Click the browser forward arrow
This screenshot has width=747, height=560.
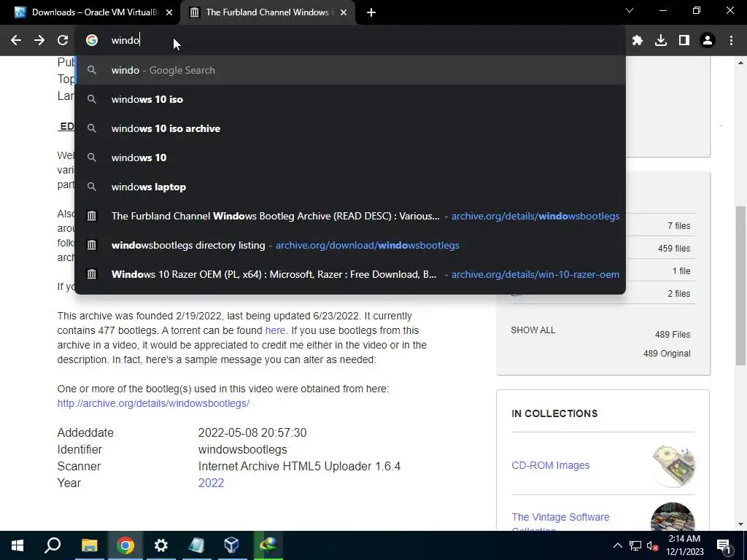click(39, 41)
